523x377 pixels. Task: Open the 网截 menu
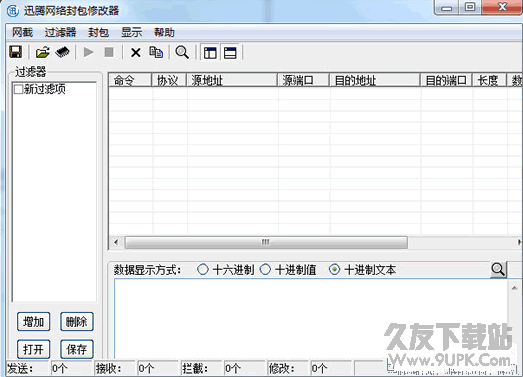coord(22,32)
